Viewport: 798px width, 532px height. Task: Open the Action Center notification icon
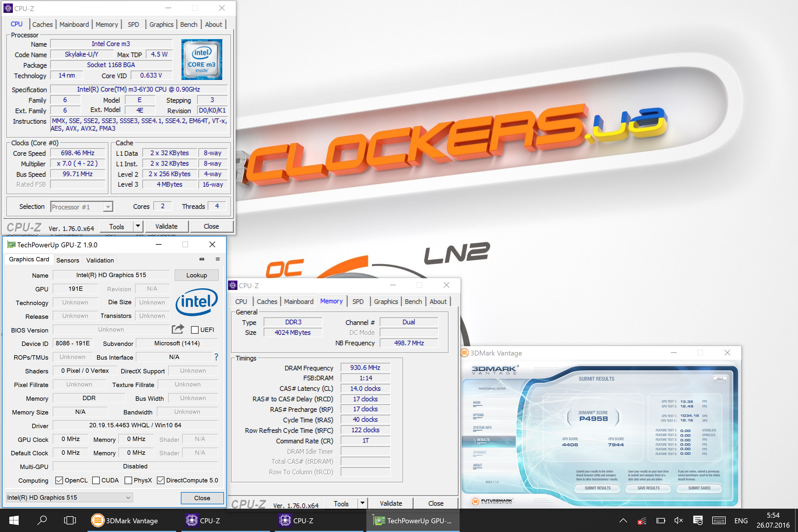698,520
